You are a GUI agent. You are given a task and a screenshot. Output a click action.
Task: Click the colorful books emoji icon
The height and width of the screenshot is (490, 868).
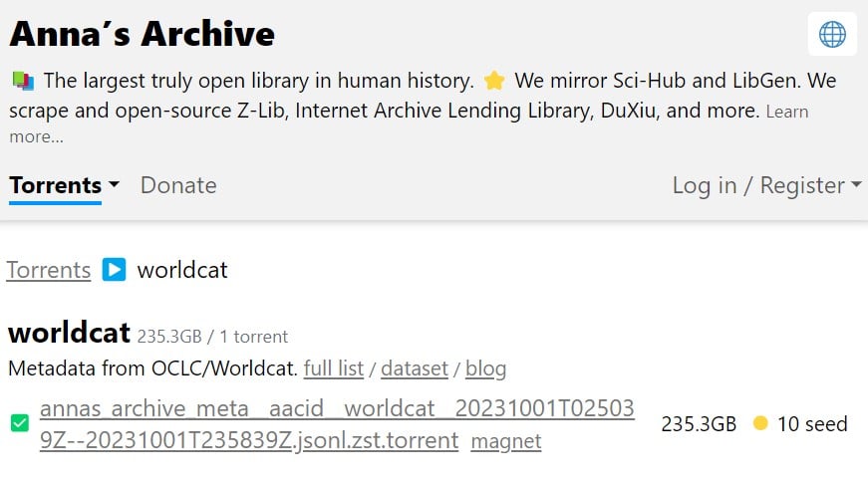tap(23, 81)
